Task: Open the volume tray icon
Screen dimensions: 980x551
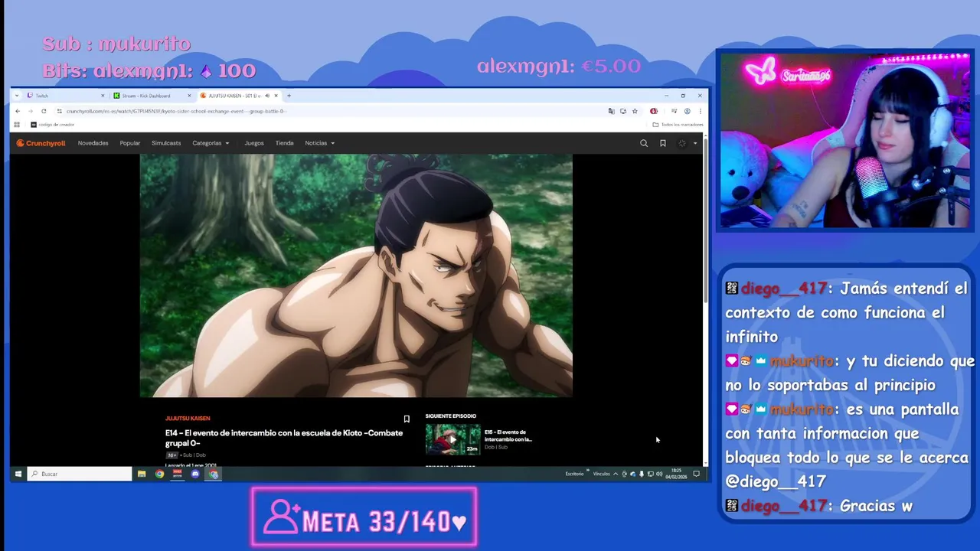Action: coord(659,474)
